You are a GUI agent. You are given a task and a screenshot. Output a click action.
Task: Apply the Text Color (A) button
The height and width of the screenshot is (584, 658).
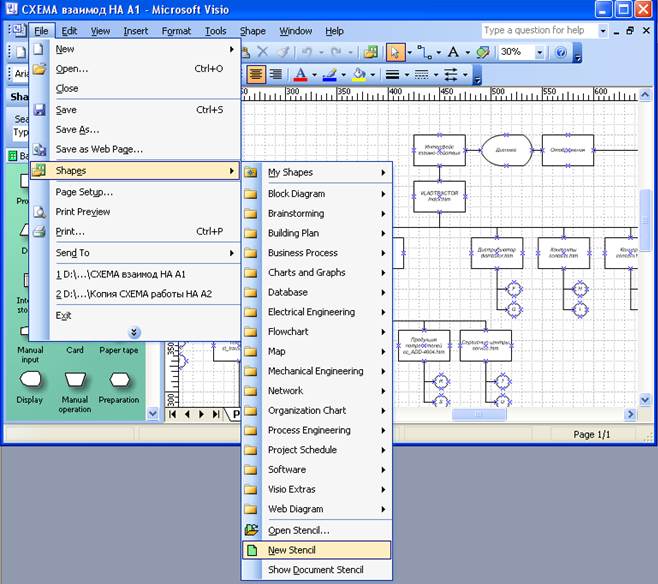tap(300, 75)
